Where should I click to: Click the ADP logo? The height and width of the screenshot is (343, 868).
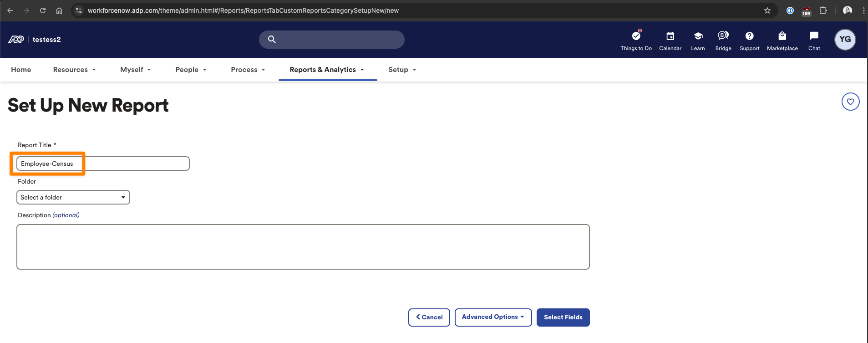[x=16, y=40]
